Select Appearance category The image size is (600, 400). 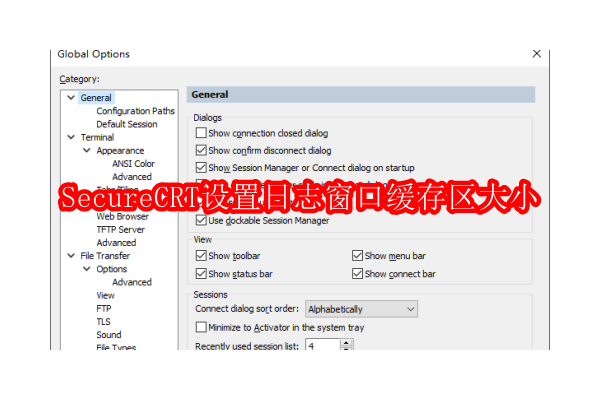coord(120,150)
